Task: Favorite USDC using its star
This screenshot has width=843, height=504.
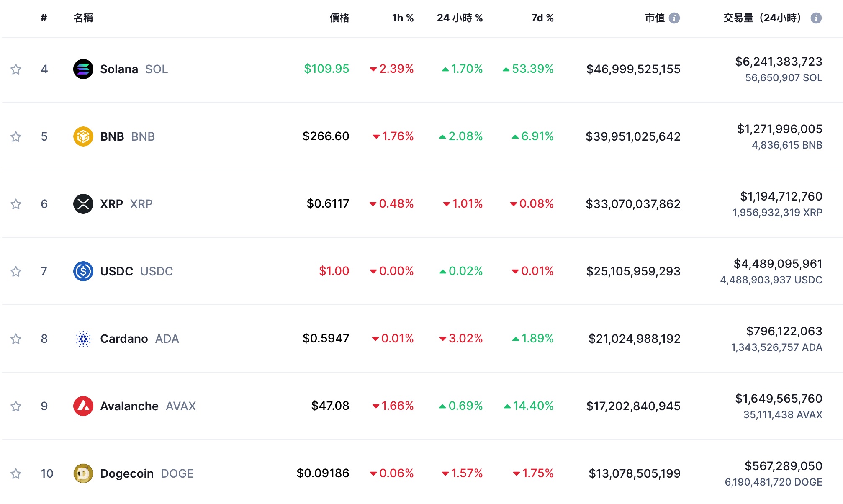Action: [x=16, y=271]
